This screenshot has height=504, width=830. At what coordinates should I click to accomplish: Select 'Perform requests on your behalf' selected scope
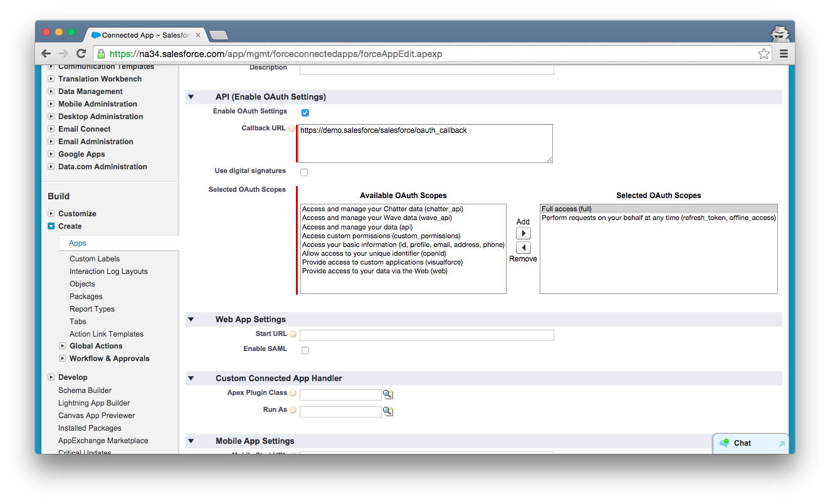point(659,218)
